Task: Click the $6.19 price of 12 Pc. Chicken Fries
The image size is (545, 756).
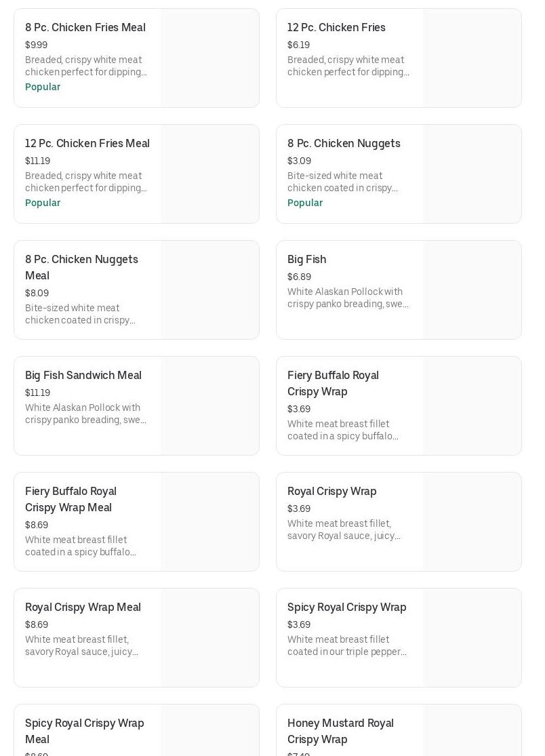Action: [x=298, y=45]
